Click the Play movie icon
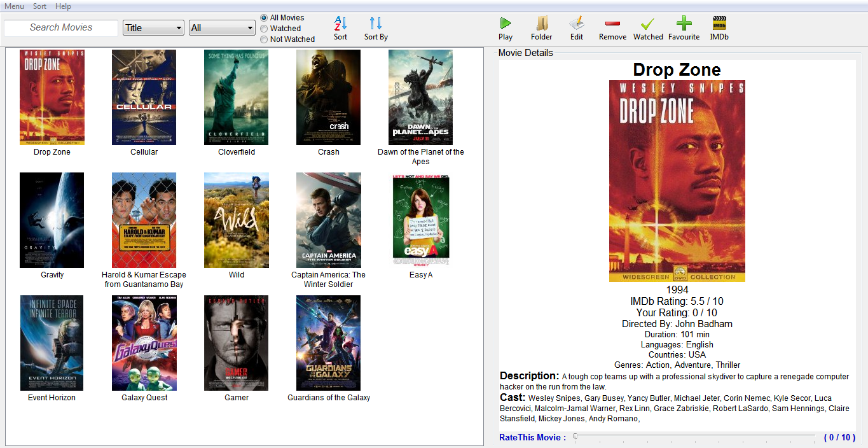Screen dimensions: 868x448 coord(506,24)
